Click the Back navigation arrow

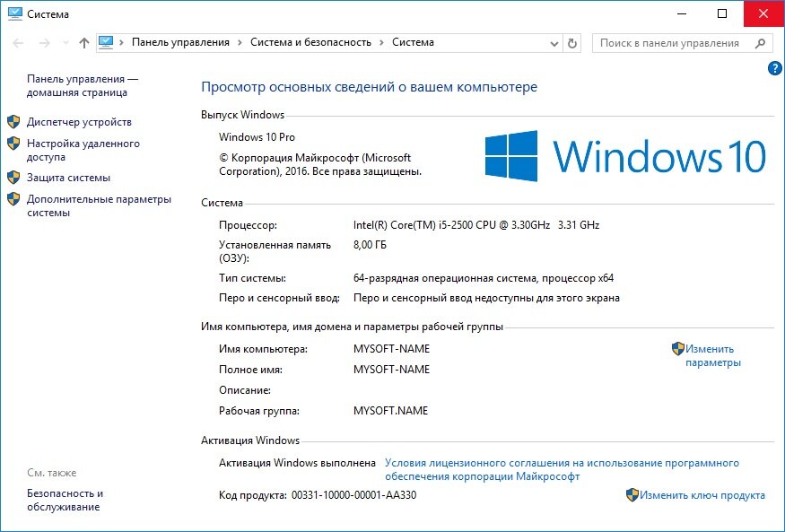pos(18,43)
